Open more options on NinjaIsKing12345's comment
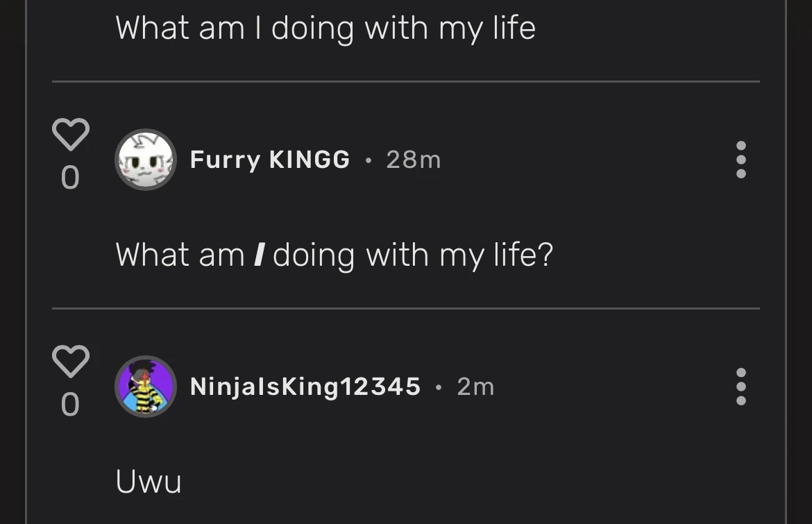This screenshot has height=524, width=812. [741, 387]
